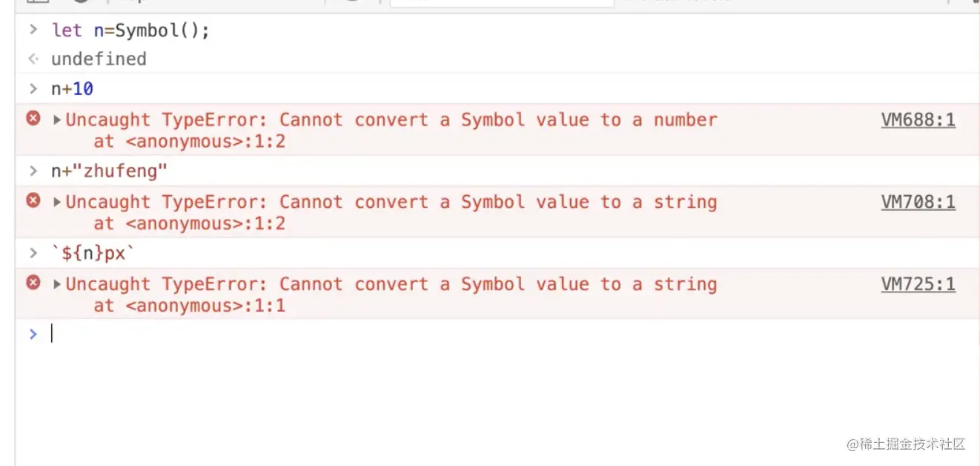980x466 pixels.
Task: Click the return-value arrow next to undefined
Action: [33, 59]
